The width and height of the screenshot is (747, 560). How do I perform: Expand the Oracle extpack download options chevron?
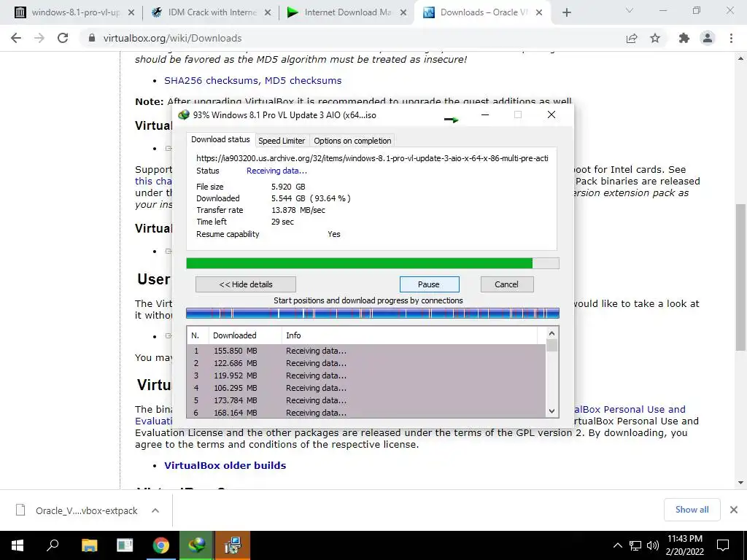[x=155, y=510]
